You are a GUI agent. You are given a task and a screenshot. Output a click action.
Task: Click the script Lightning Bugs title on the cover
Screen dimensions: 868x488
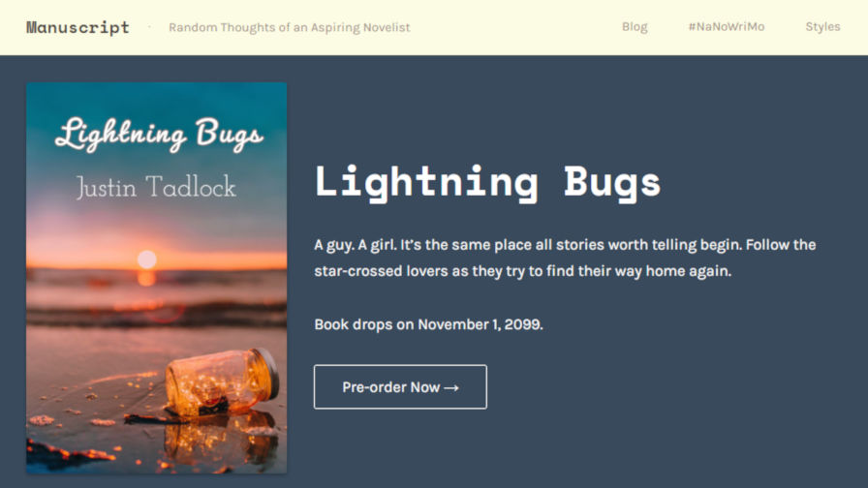(x=158, y=135)
